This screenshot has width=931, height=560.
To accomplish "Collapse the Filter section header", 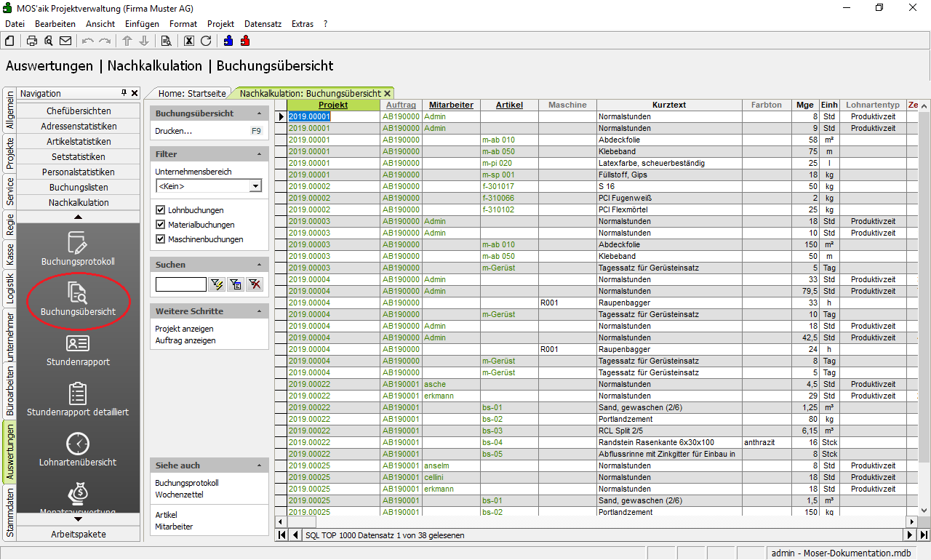I will pyautogui.click(x=260, y=154).
